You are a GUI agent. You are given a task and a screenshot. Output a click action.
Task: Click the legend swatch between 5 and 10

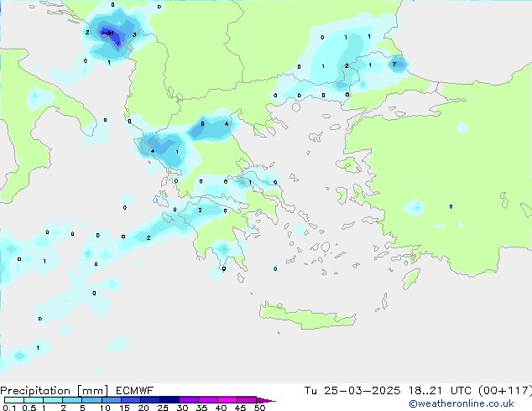pyautogui.click(x=91, y=400)
